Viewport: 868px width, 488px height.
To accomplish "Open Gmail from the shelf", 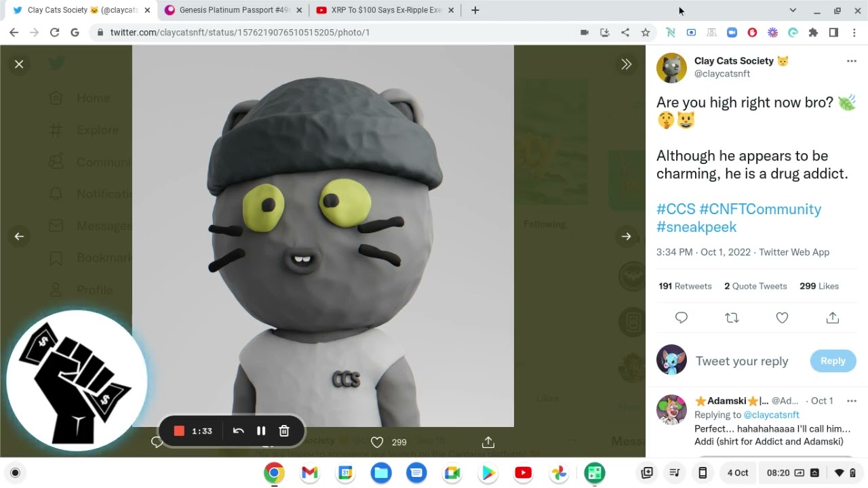I will pyautogui.click(x=310, y=473).
